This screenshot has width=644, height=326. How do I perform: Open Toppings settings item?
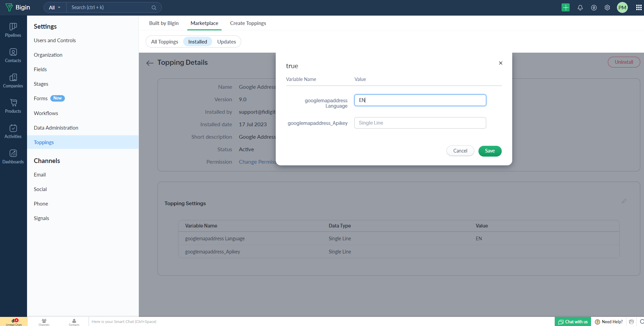tap(83, 142)
